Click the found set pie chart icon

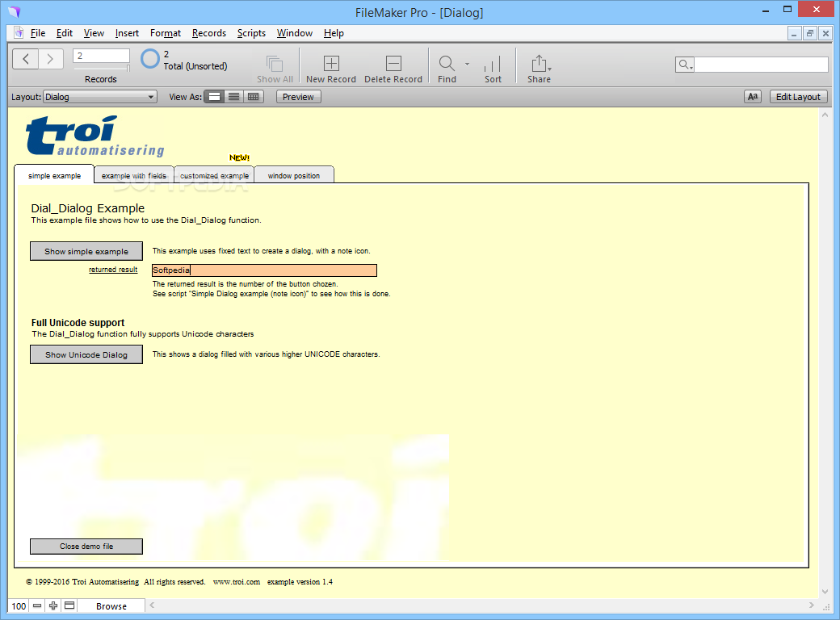click(x=150, y=59)
